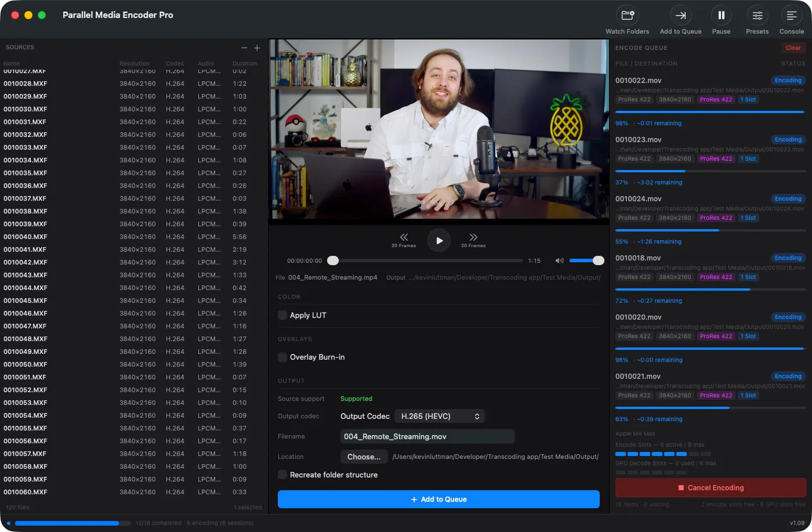This screenshot has width=812, height=532.
Task: Play the preview video
Action: (439, 240)
